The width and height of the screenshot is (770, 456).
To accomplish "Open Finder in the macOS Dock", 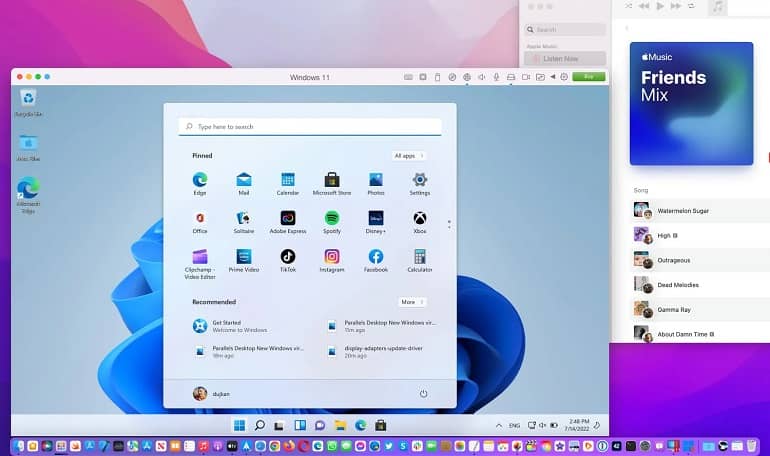I will click(x=19, y=446).
